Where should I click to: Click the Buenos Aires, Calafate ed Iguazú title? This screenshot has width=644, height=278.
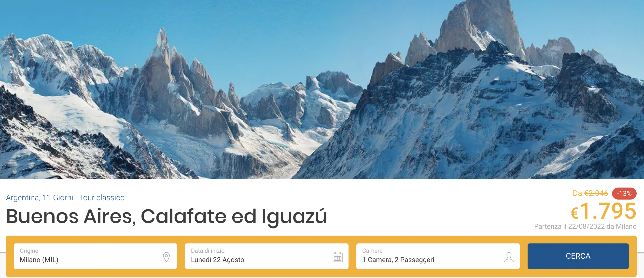[167, 217]
